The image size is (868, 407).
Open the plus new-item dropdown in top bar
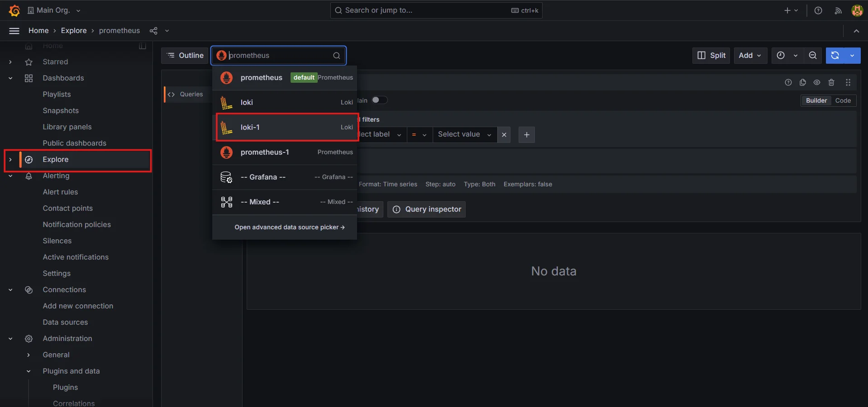point(791,10)
